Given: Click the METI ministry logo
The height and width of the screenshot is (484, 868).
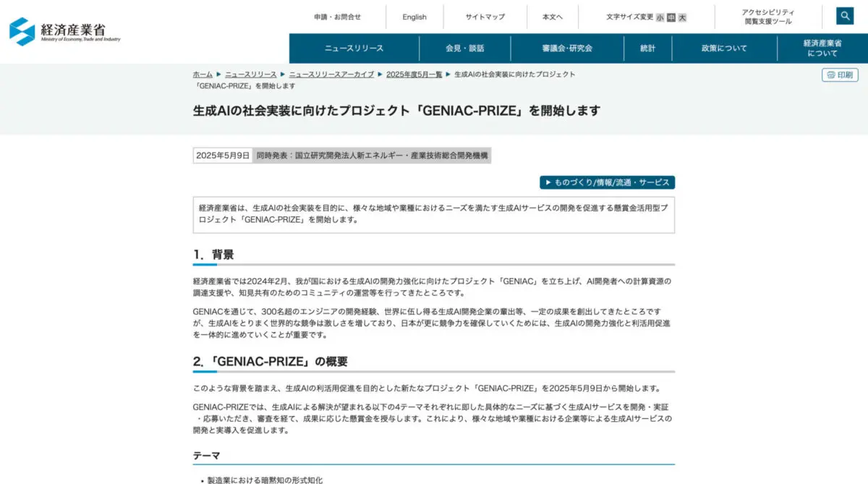Looking at the screenshot, I should pyautogui.click(x=65, y=31).
